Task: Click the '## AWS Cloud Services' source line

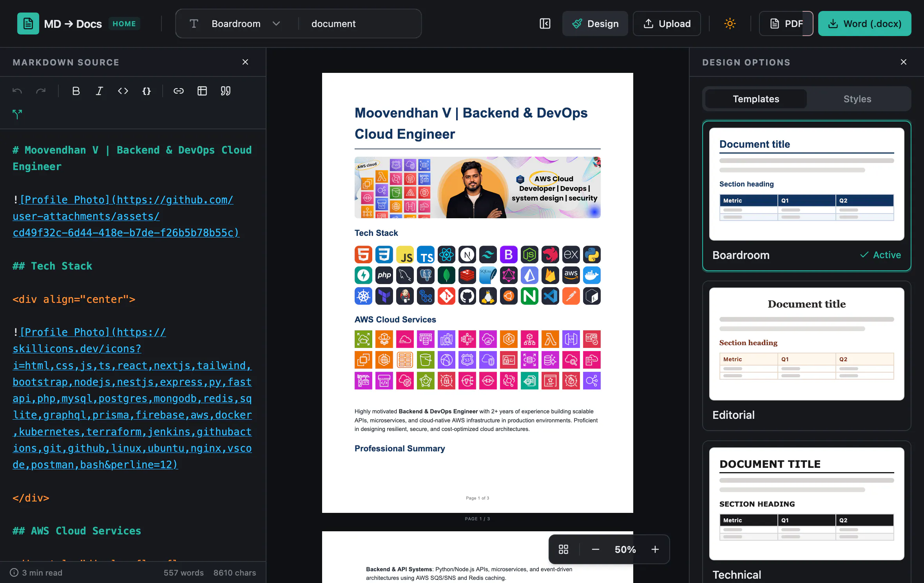Action: pyautogui.click(x=77, y=531)
